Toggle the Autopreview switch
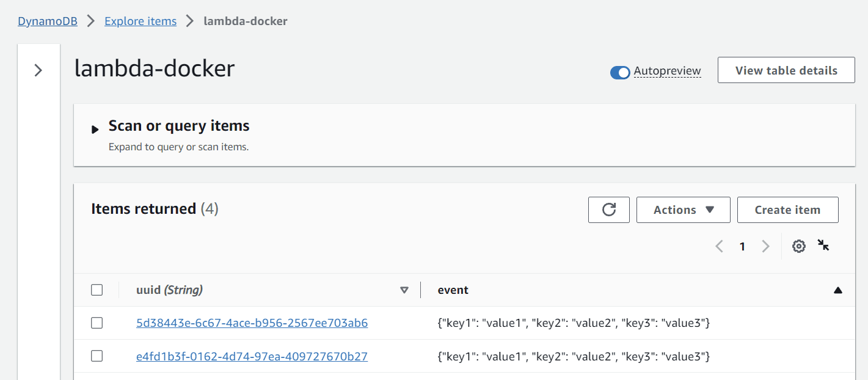868x380 pixels. coord(620,72)
